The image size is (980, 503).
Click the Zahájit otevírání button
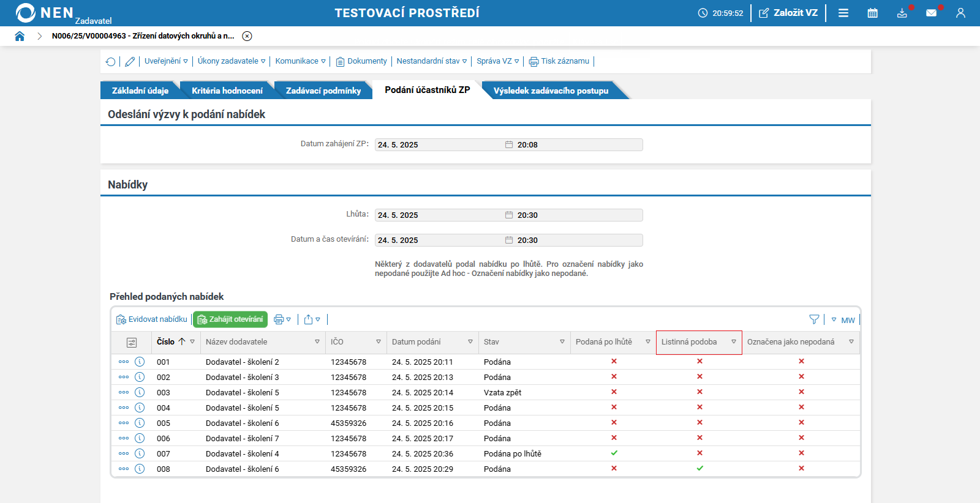click(230, 319)
